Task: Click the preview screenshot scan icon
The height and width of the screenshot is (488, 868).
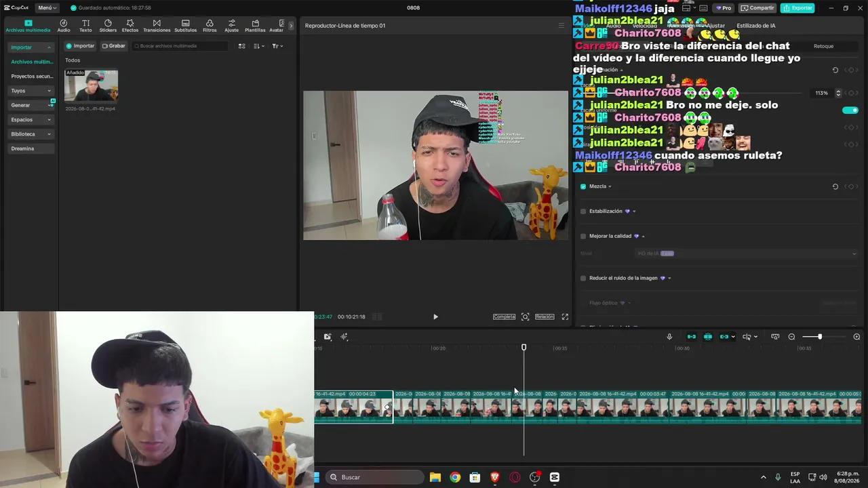Action: [525, 317]
